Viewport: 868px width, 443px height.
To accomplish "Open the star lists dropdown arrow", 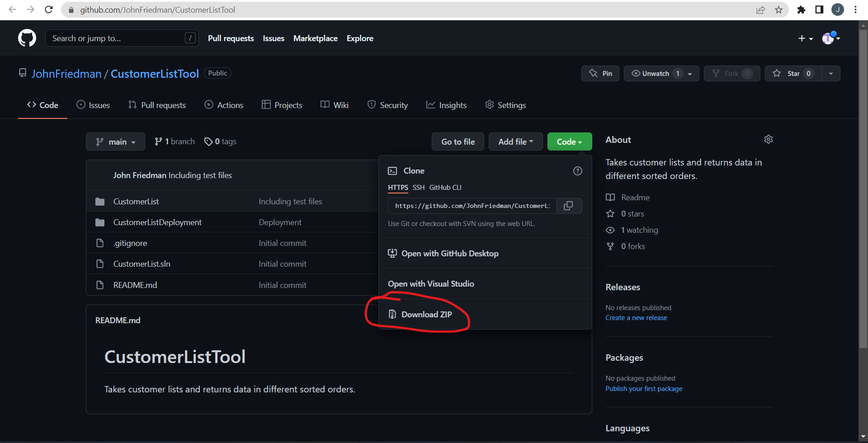I will [831, 74].
